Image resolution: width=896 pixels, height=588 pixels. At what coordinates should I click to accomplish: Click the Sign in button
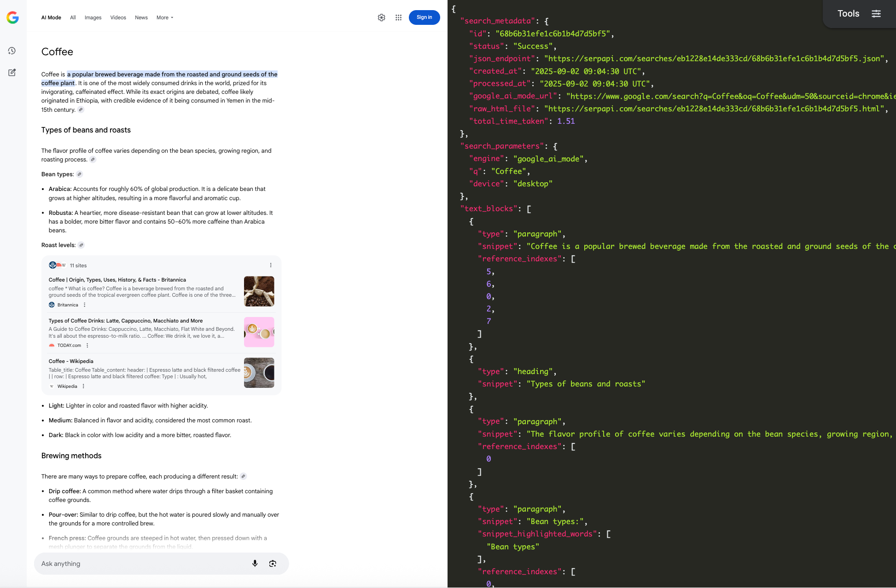tap(424, 17)
